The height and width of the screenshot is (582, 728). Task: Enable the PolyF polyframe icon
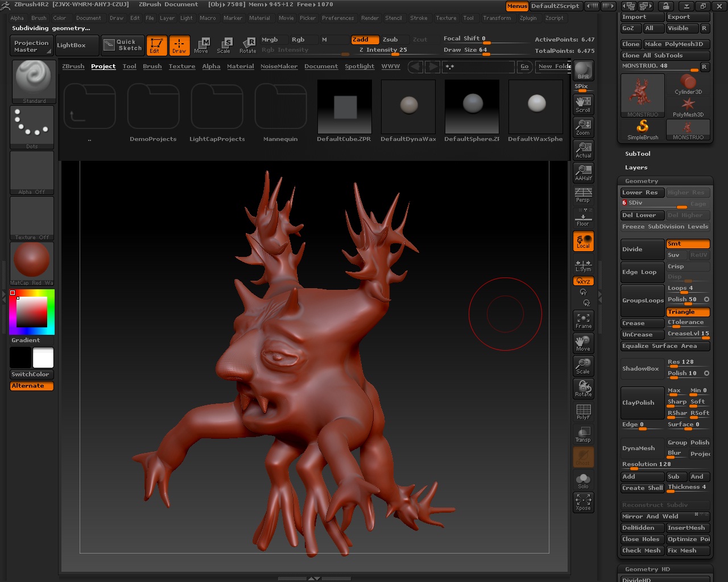pos(583,411)
